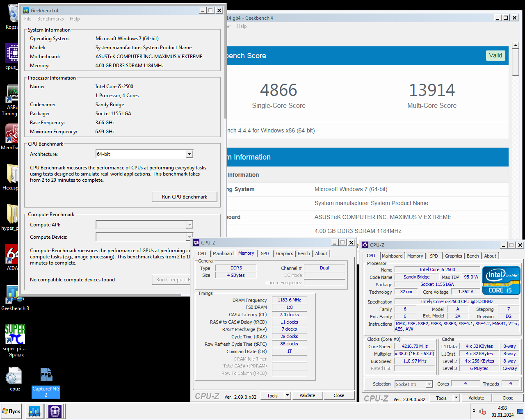The image size is (525, 420).
Task: Launch the cpuz_ desktop shortcut with chip icon
Action: point(12,57)
